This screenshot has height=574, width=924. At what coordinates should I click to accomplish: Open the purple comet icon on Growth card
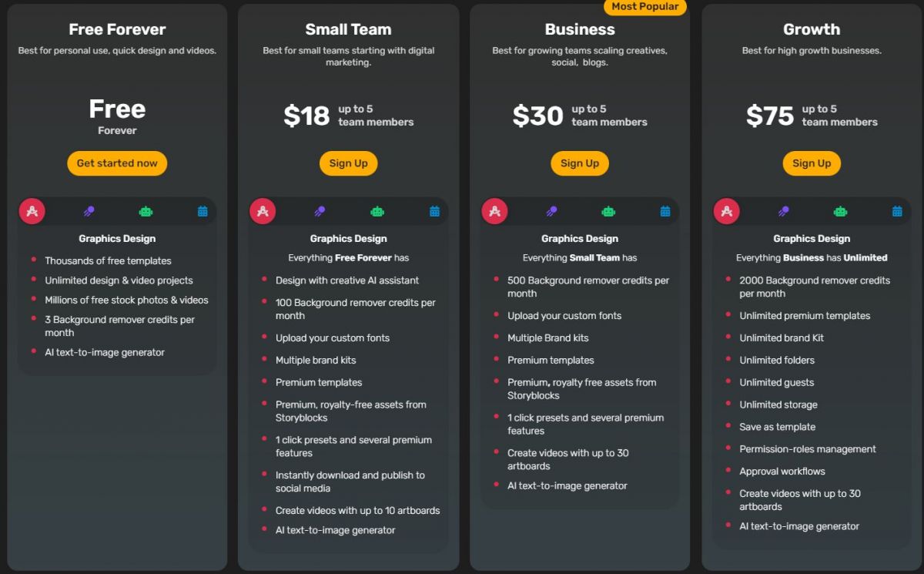click(x=783, y=210)
